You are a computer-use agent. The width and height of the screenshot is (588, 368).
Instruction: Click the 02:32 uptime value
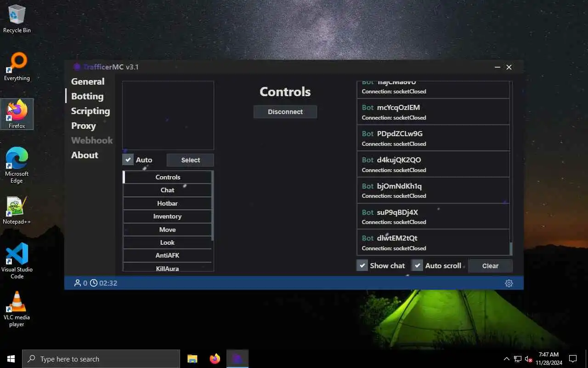tap(108, 283)
